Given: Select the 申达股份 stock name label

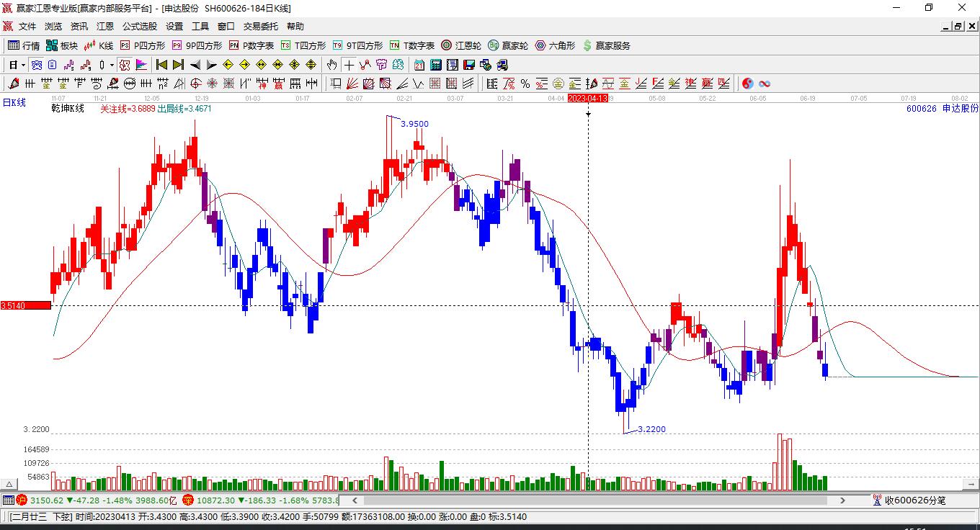Looking at the screenshot, I should coord(961,109).
